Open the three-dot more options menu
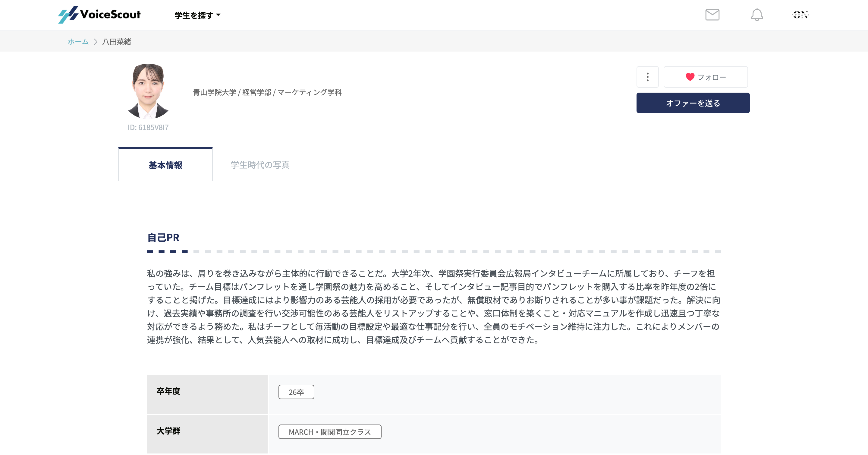Image resolution: width=868 pixels, height=455 pixels. [x=647, y=77]
